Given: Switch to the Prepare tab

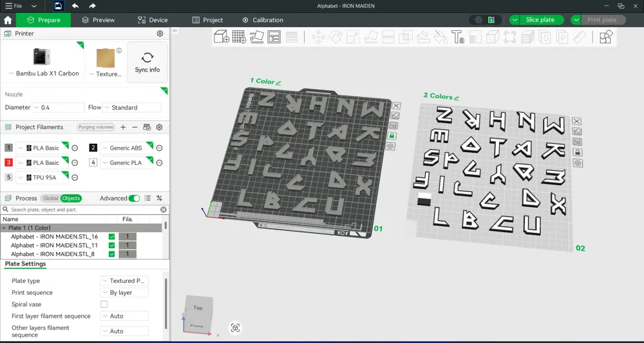Looking at the screenshot, I should [x=44, y=20].
